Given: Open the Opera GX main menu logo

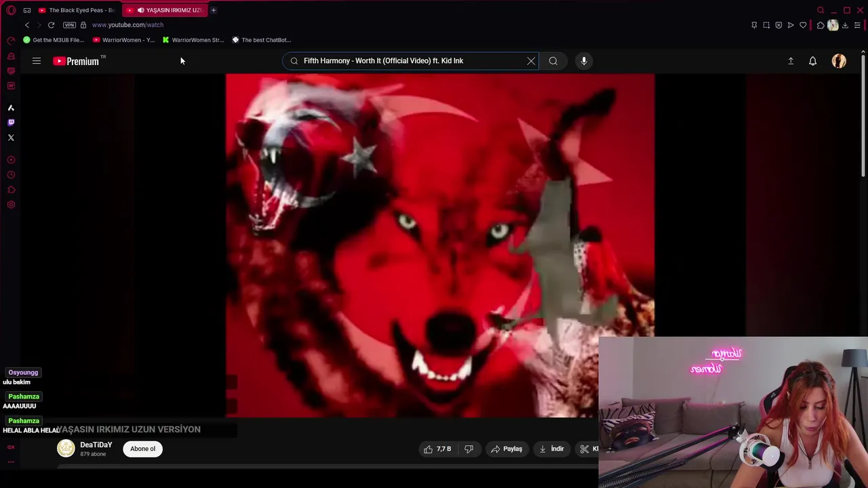Looking at the screenshot, I should coord(11,10).
